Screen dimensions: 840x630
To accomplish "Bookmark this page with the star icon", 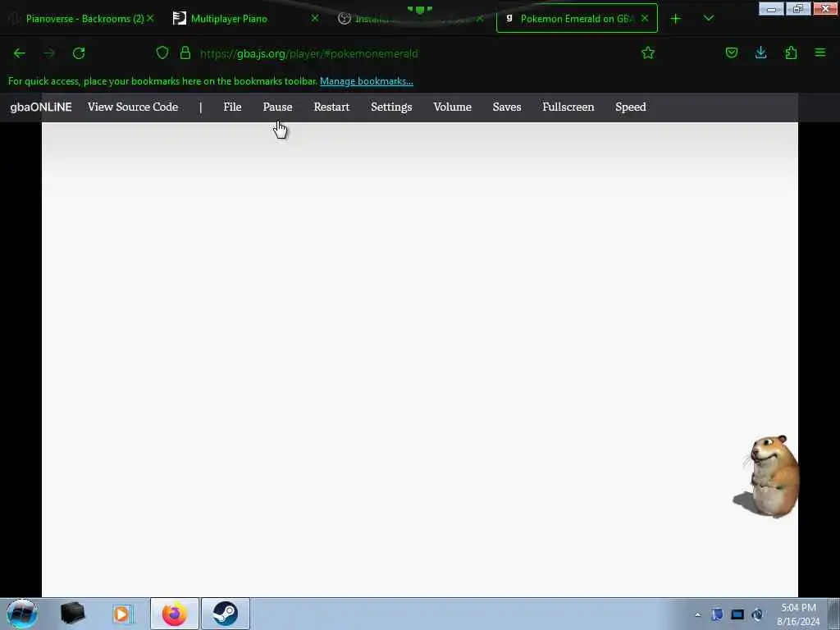I will (x=648, y=52).
